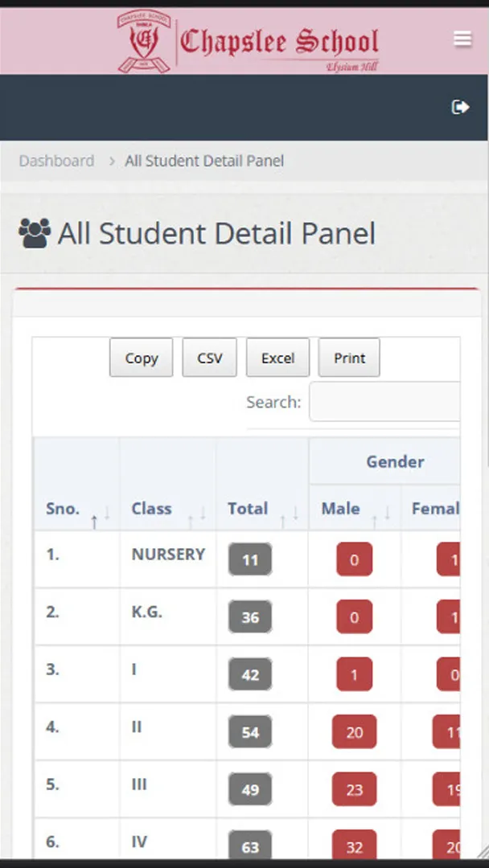
Task: Open class III total badge 49
Action: click(250, 789)
